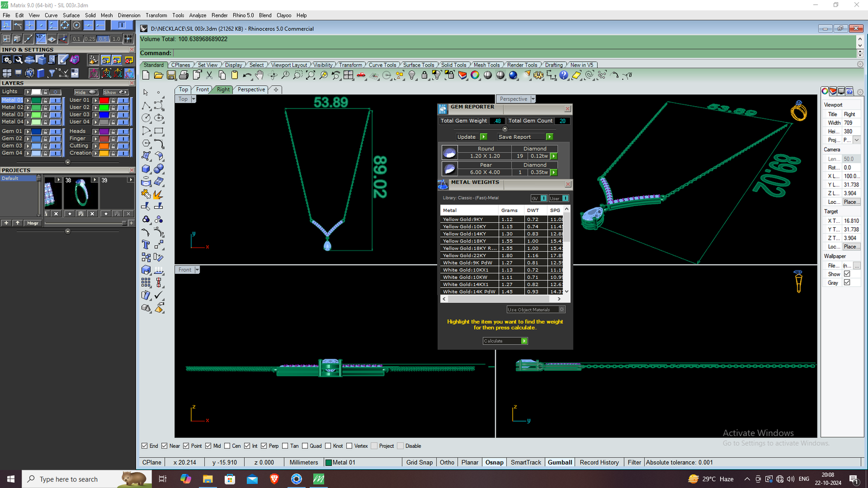Open the Print toolbar icon

pos(184,75)
